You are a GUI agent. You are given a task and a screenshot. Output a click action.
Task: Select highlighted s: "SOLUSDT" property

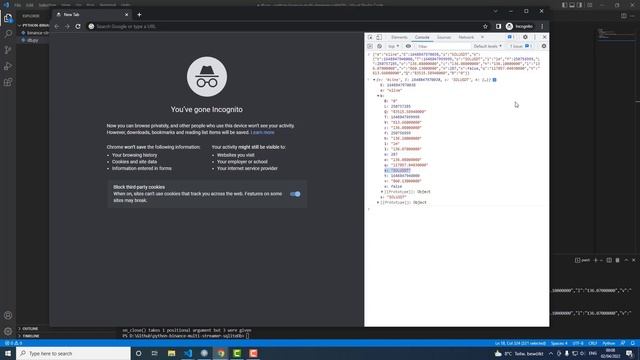(398, 171)
